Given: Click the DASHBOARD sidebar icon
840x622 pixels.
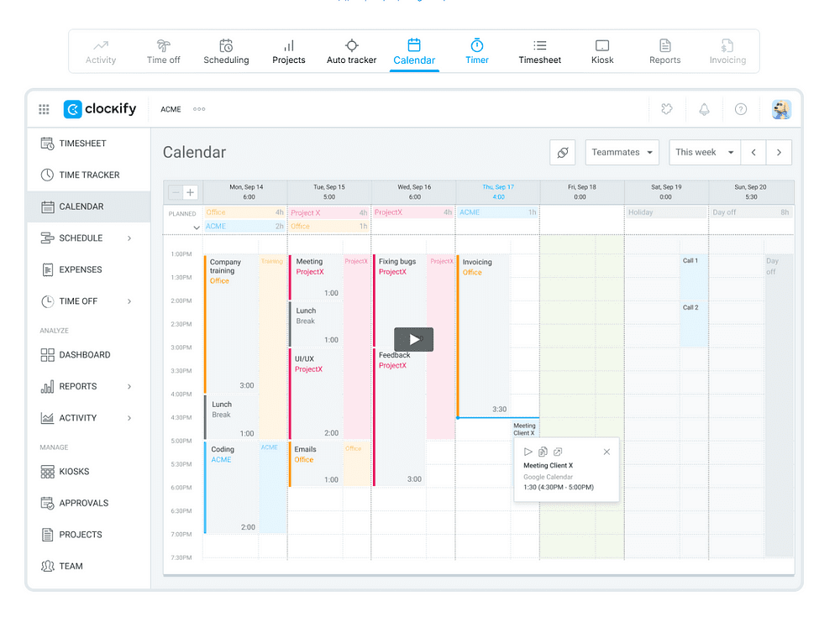Looking at the screenshot, I should [x=48, y=355].
